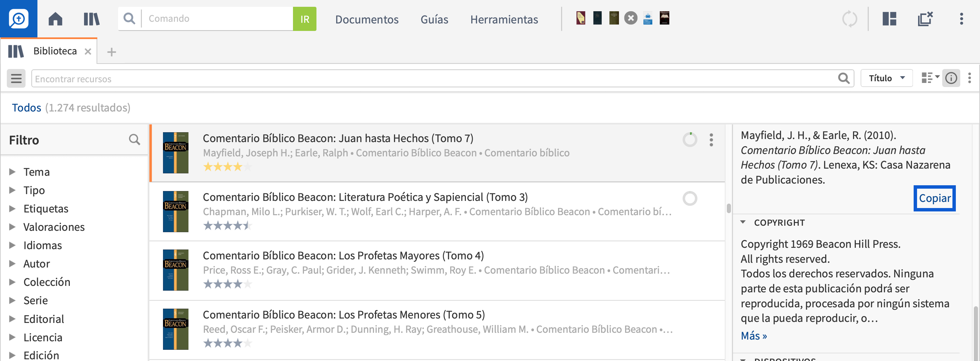Expand the Licencia filter
This screenshot has width=980, height=361.
[12, 337]
